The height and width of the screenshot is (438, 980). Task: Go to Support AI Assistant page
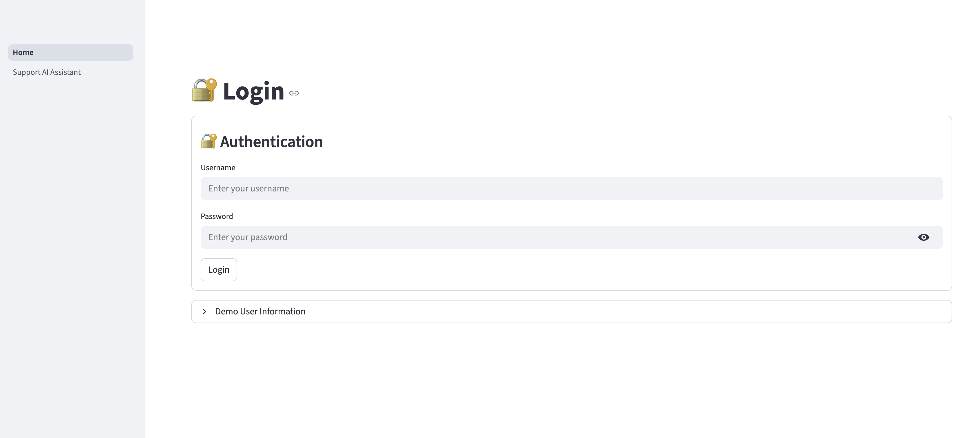(47, 72)
